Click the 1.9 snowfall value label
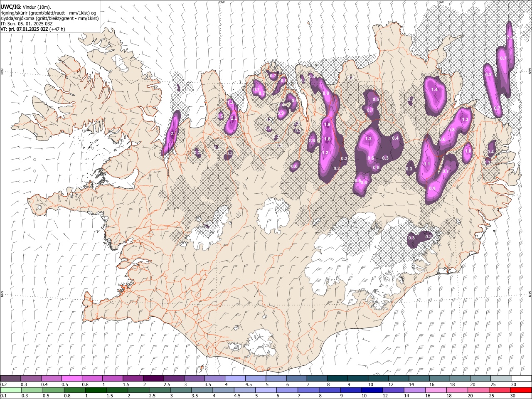The height and width of the screenshot is (399, 532). pyautogui.click(x=327, y=125)
